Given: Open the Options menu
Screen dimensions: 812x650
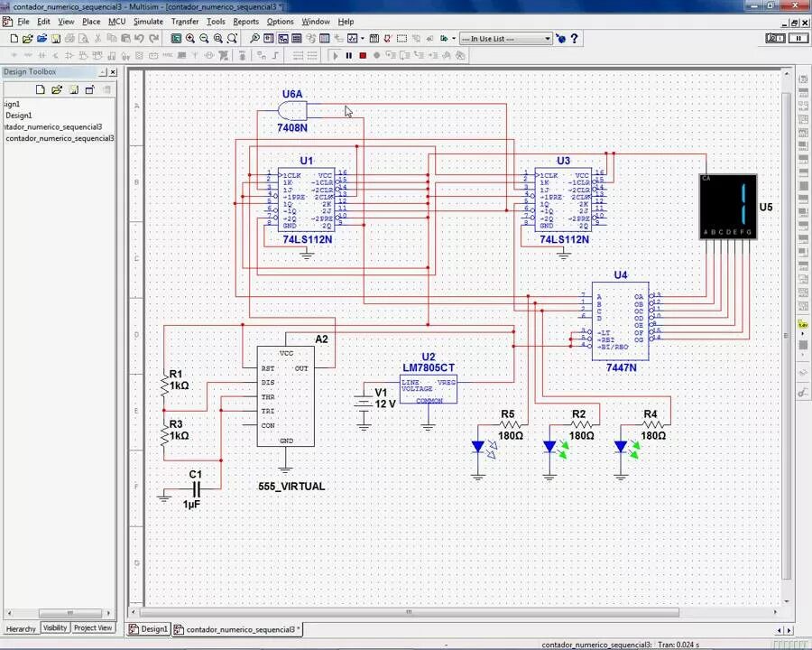Looking at the screenshot, I should point(281,22).
